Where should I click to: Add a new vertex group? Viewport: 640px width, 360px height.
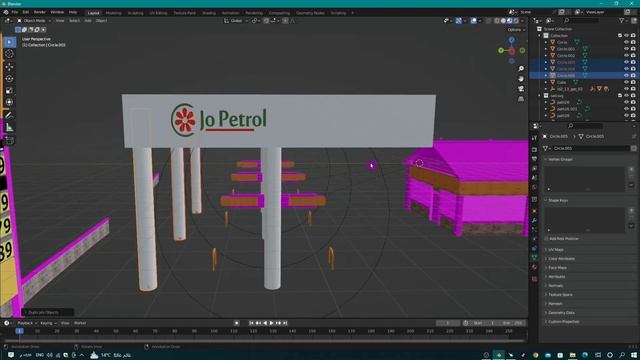[631, 169]
